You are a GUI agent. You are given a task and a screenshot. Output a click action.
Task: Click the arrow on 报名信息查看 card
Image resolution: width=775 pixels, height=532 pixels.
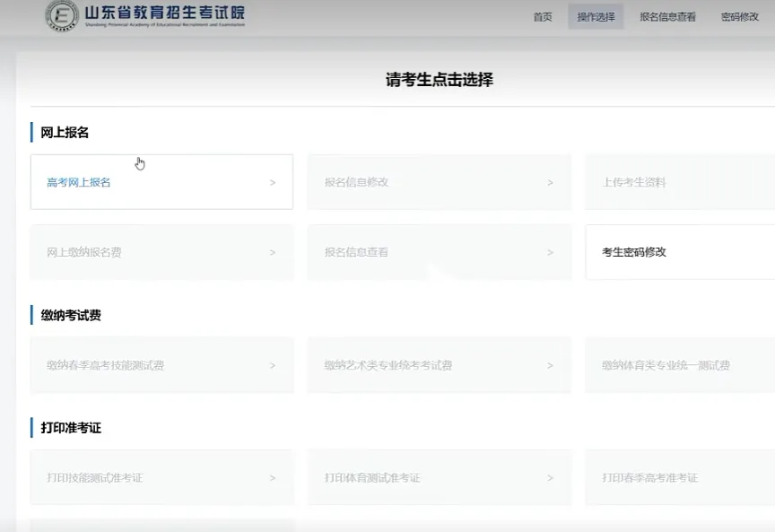pyautogui.click(x=550, y=253)
